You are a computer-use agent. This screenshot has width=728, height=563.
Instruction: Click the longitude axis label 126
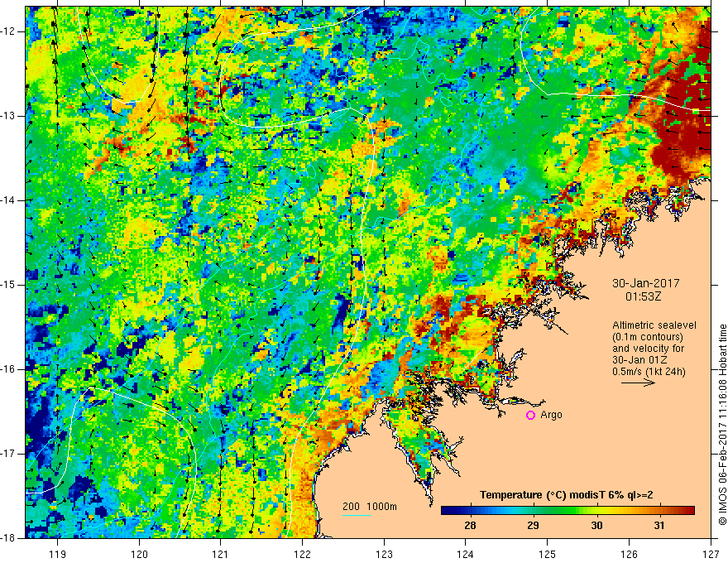(629, 554)
